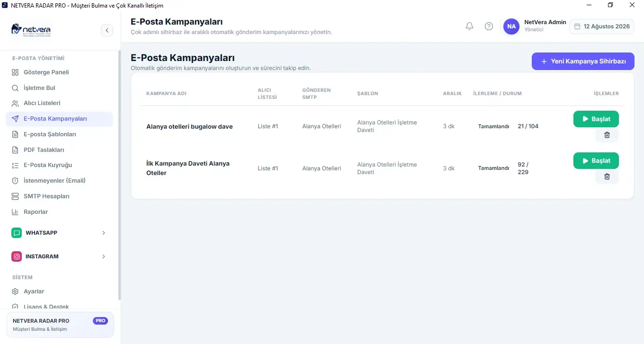Screen dimensions: 644x344
Task: Maximize or restore the application window
Action: pyautogui.click(x=610, y=5)
